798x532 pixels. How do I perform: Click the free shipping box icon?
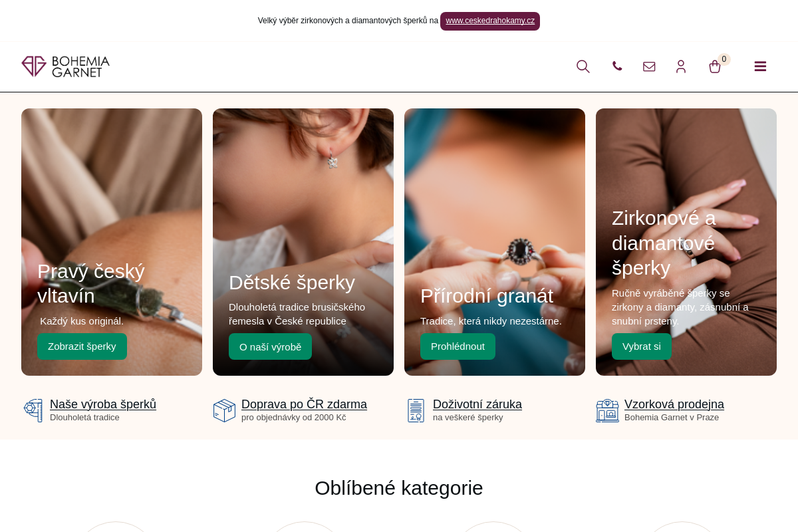pos(224,410)
